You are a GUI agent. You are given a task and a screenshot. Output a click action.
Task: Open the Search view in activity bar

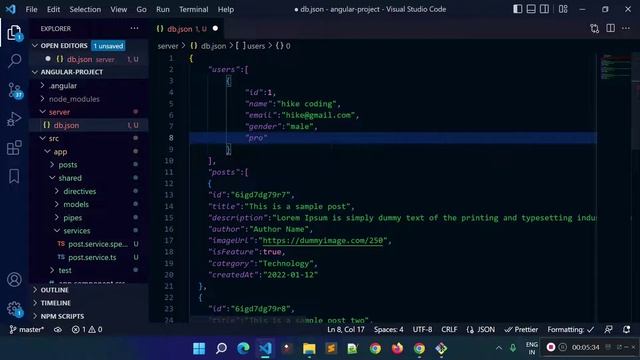14,61
